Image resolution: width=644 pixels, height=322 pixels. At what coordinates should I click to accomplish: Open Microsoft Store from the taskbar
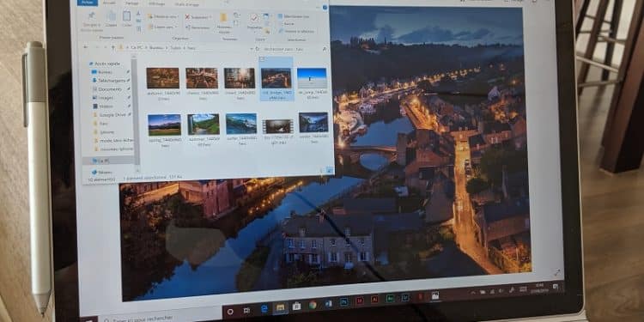296,306
